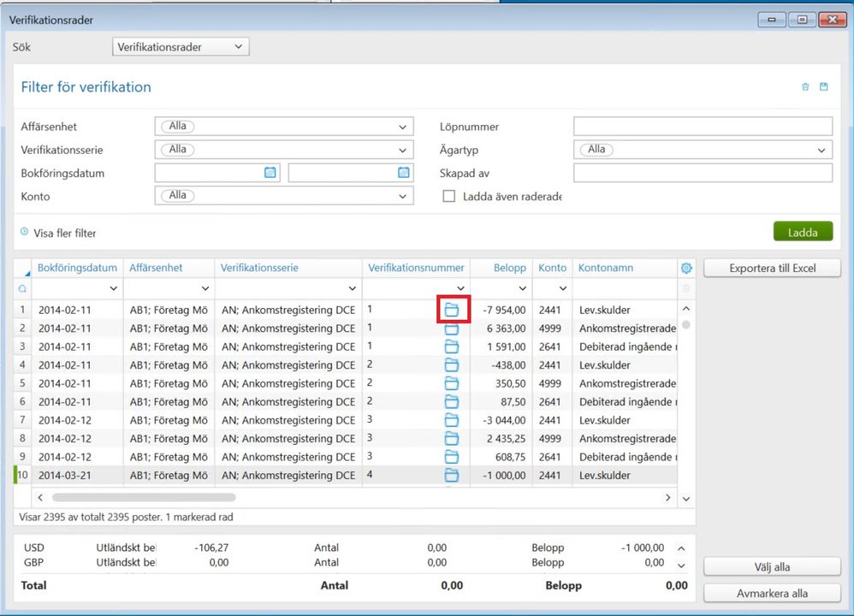854x616 pixels.
Task: Open the Affärsenhet dropdown
Action: click(x=403, y=127)
